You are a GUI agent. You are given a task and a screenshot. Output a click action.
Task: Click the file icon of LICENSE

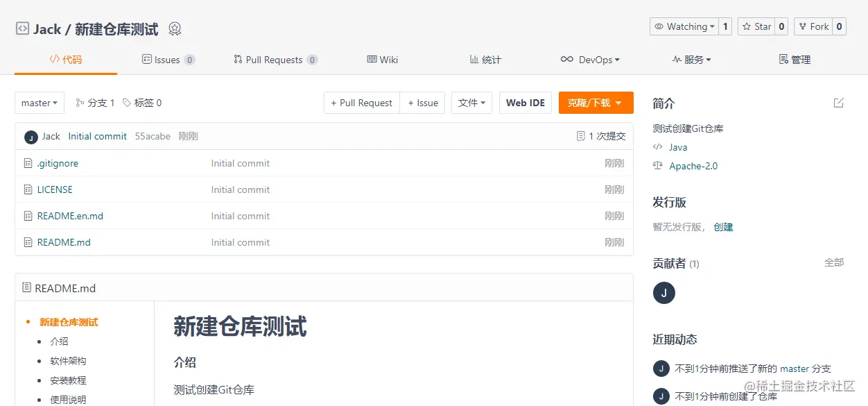click(28, 190)
